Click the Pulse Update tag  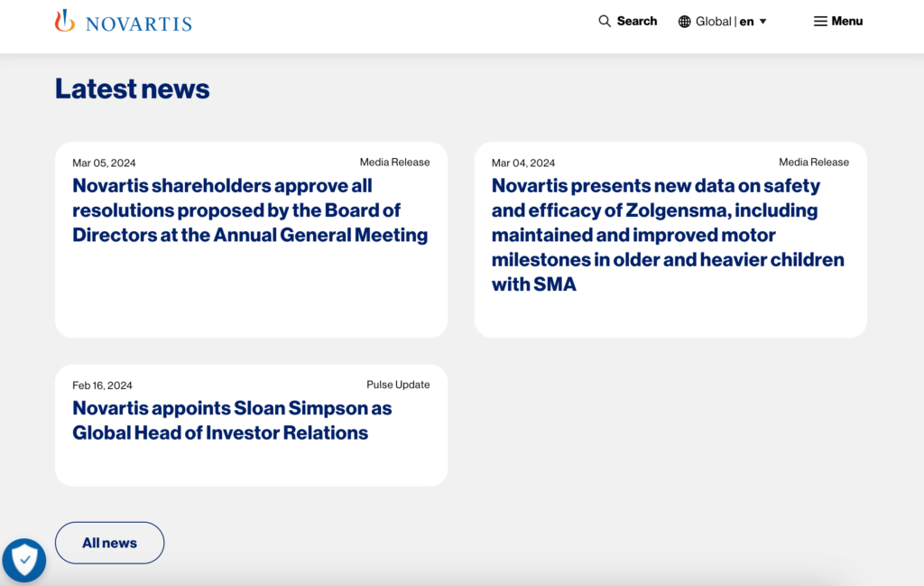pyautogui.click(x=398, y=385)
